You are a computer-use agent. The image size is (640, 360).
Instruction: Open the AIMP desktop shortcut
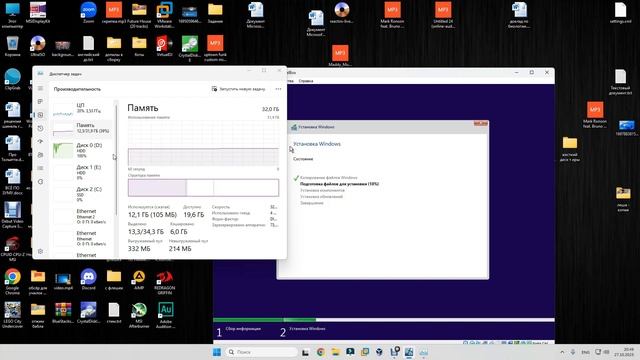139,280
